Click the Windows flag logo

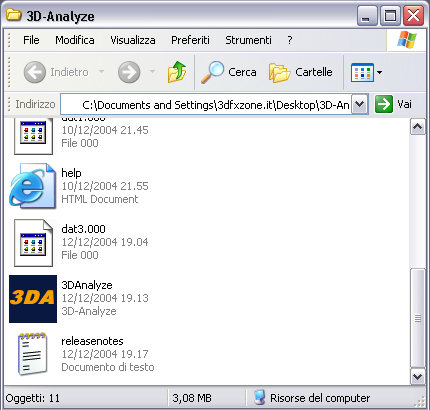(x=407, y=40)
